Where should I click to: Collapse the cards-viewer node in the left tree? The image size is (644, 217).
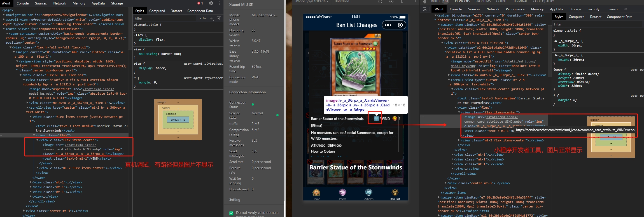(4, 29)
